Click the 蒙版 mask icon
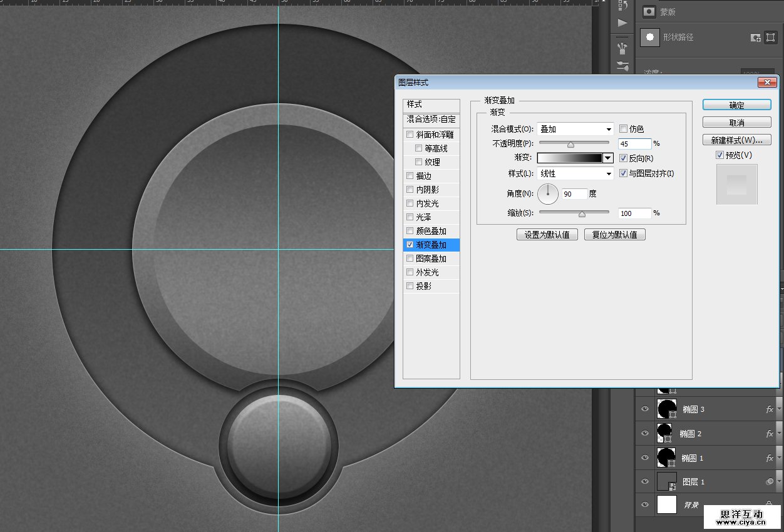The image size is (784, 532). coord(650,12)
